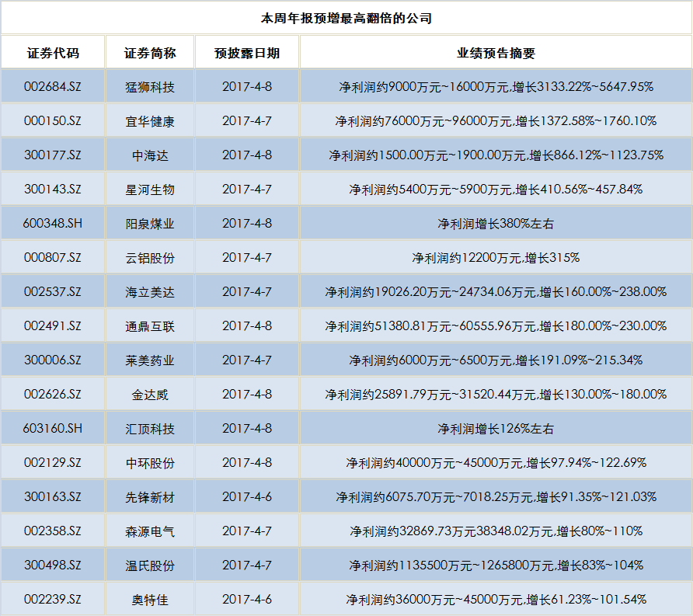This screenshot has height=616, width=693.
Task: Click the summary with 增长91.35%~121.03%
Action: point(496,496)
